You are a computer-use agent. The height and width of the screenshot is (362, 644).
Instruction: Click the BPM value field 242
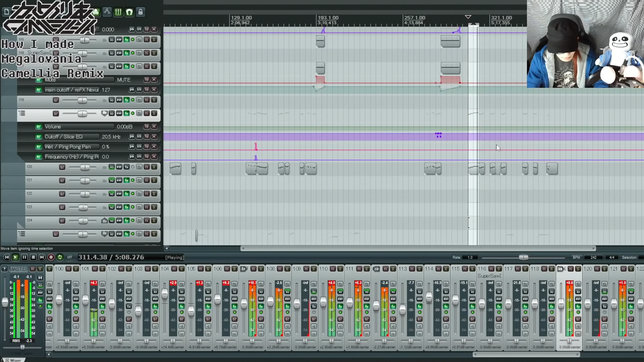[593, 257]
